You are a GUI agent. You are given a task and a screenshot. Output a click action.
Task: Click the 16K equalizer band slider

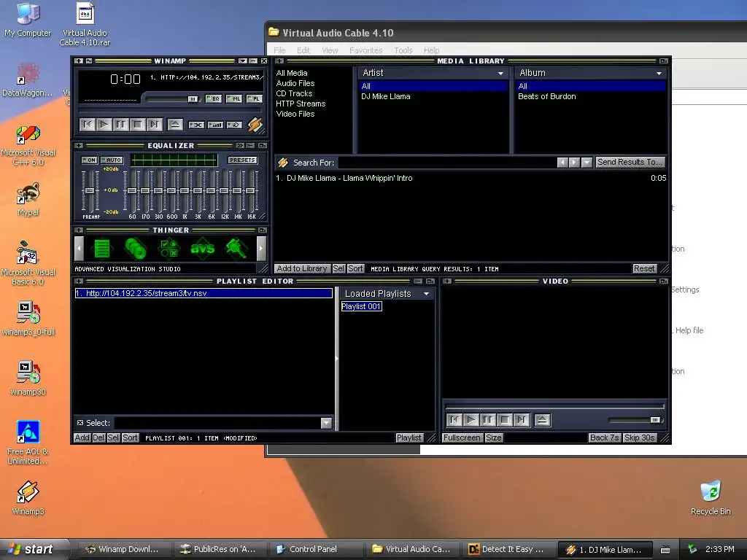click(x=251, y=191)
